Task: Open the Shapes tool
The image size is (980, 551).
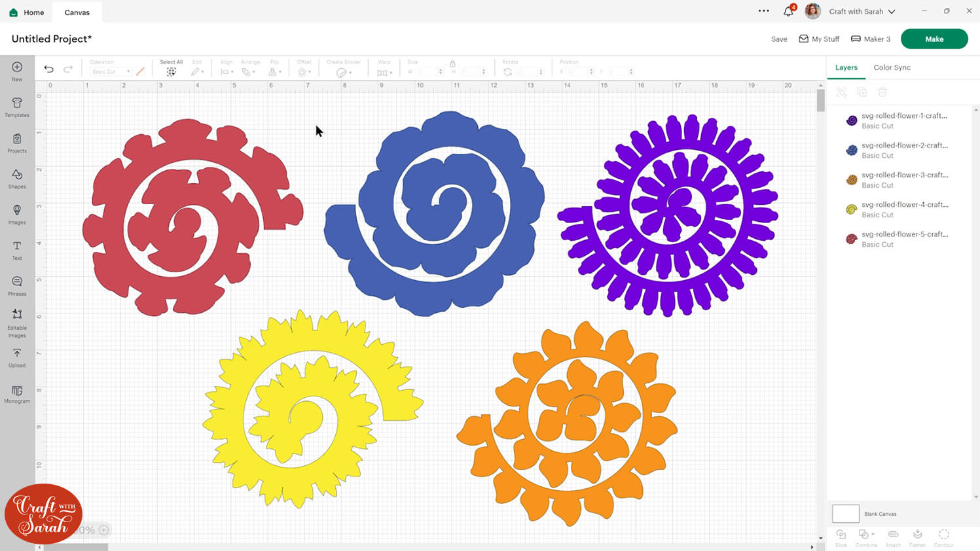Action: click(17, 179)
